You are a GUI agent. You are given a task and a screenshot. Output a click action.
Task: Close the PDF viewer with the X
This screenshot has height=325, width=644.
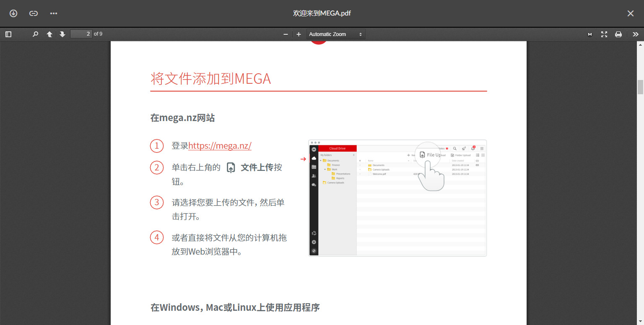tap(631, 13)
